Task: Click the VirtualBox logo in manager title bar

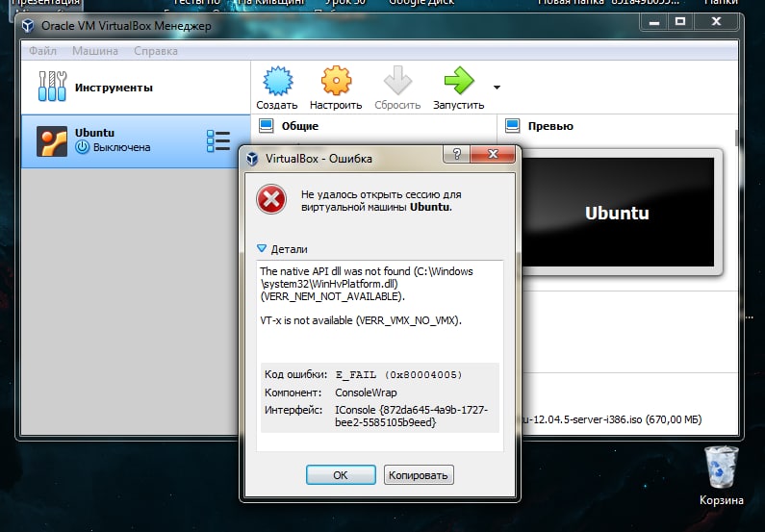Action: pos(28,25)
